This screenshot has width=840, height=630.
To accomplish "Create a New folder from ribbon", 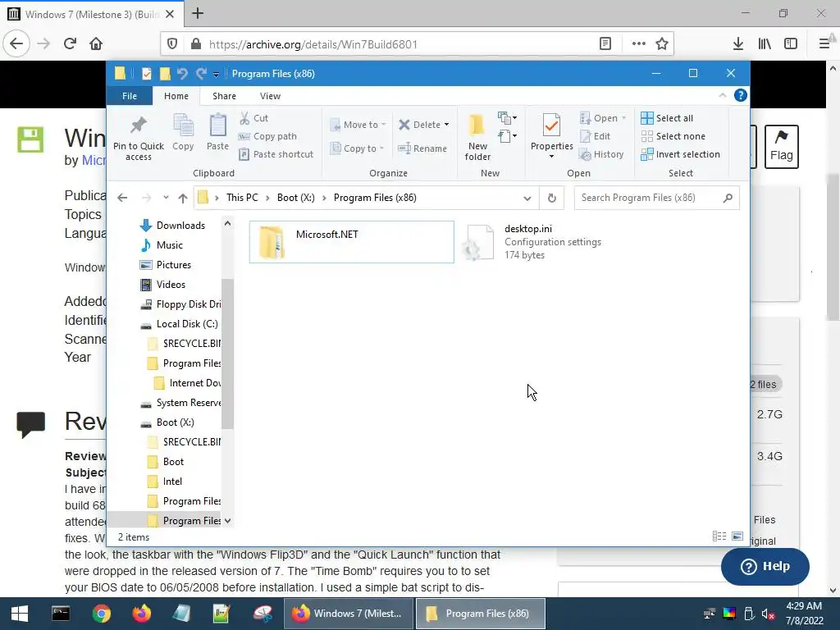I will pos(477,137).
